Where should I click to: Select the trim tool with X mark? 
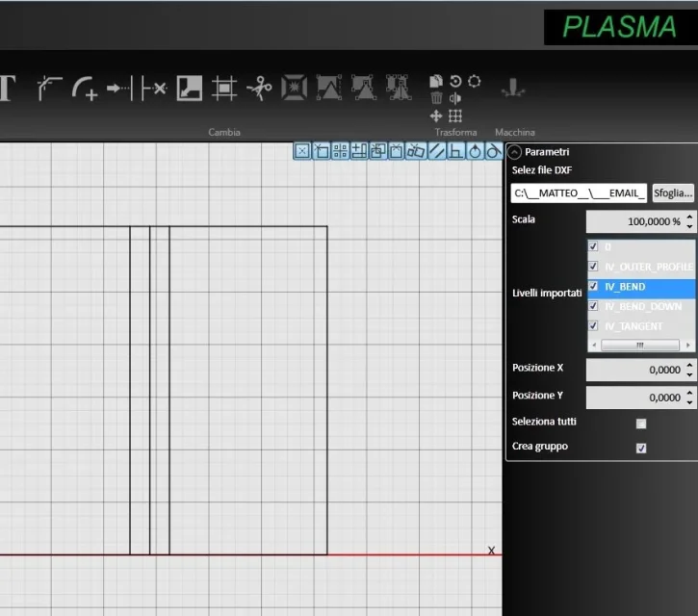154,89
